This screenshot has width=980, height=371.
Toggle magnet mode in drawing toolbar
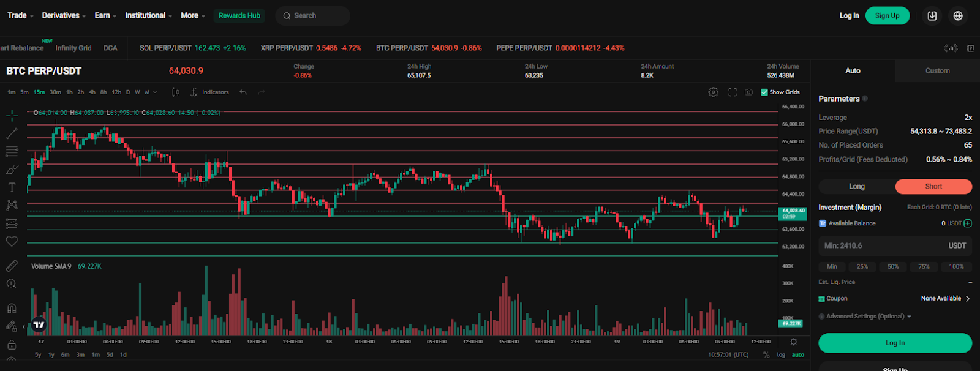[x=12, y=308]
